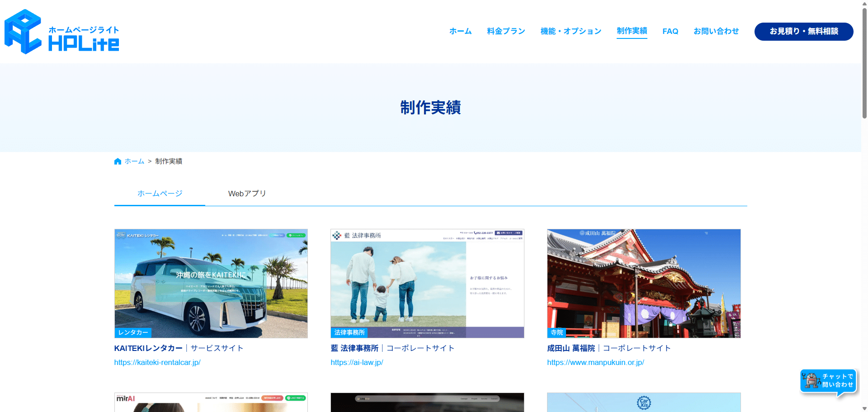Open 料金プラン navigation item
The width and height of the screenshot is (868, 412).
(506, 31)
